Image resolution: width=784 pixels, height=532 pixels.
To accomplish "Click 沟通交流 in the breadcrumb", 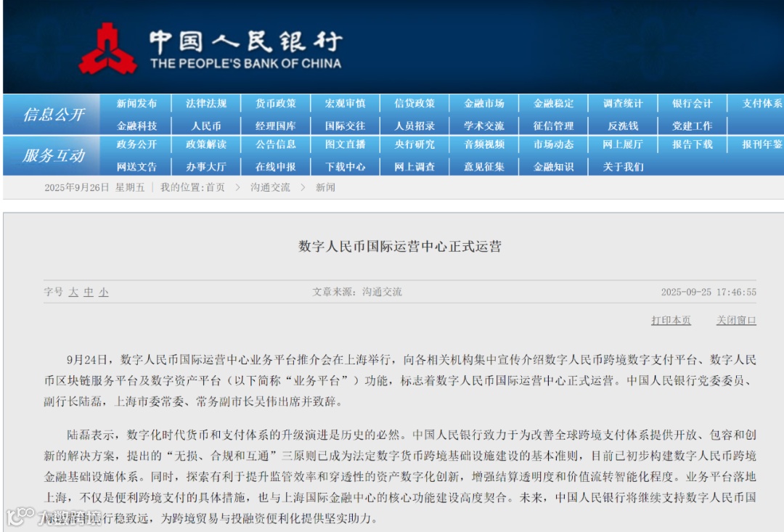I will [270, 187].
